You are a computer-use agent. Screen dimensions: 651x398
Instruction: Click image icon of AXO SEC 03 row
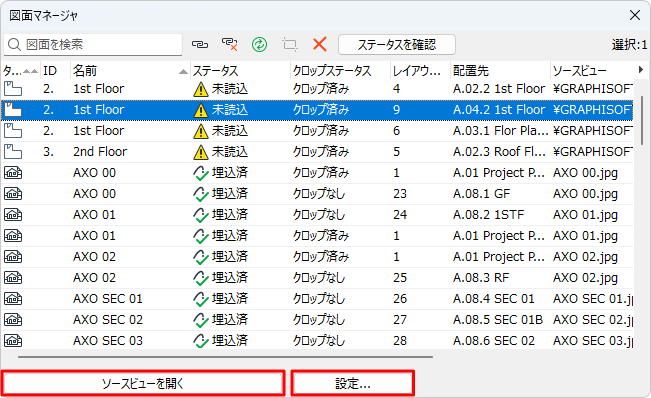(13, 341)
